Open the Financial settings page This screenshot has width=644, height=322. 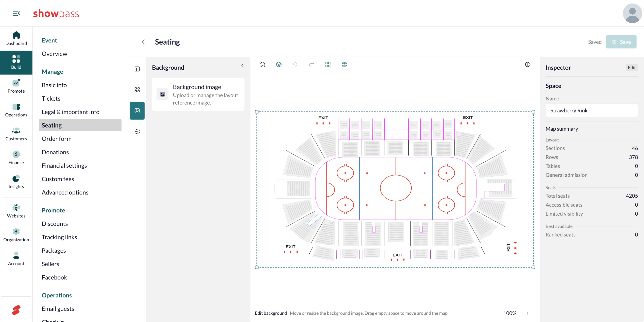64,166
